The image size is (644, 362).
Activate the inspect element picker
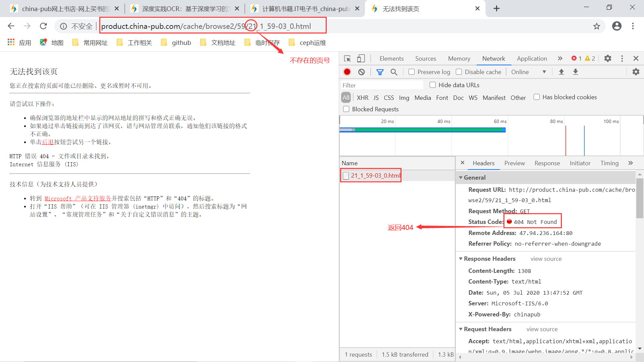point(347,59)
